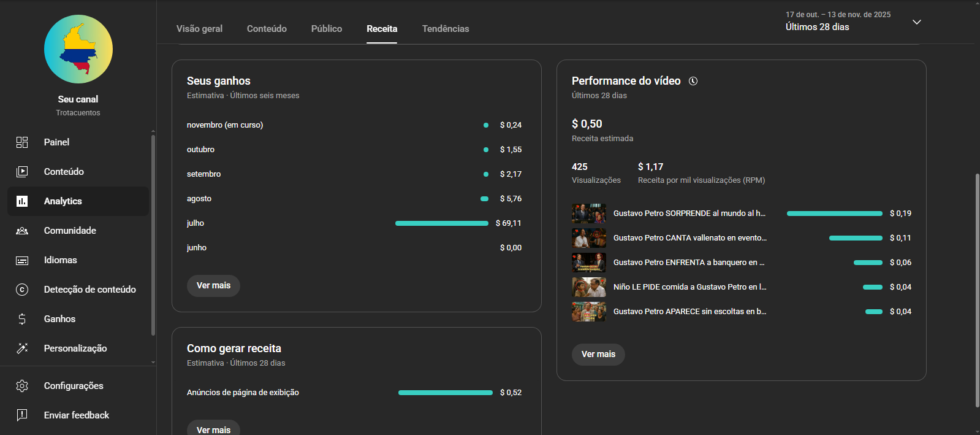Click Ver mais under Seus ganhos

point(213,286)
